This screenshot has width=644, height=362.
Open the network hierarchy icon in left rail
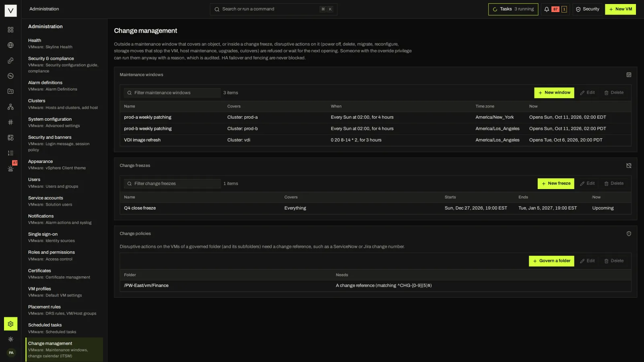point(10,107)
